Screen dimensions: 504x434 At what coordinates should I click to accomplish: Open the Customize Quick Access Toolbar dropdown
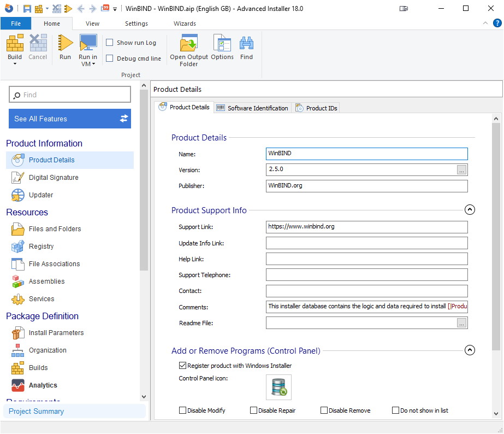coord(115,9)
